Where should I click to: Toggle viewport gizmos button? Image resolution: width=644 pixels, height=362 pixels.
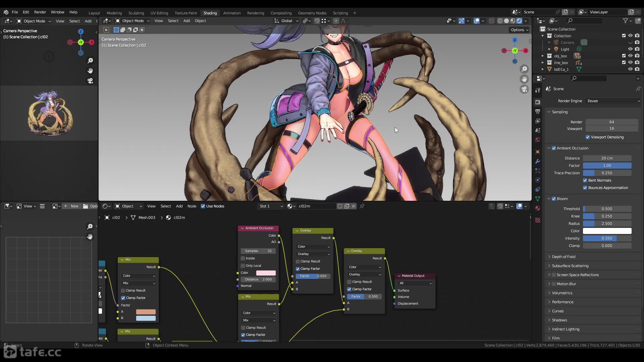(x=462, y=21)
